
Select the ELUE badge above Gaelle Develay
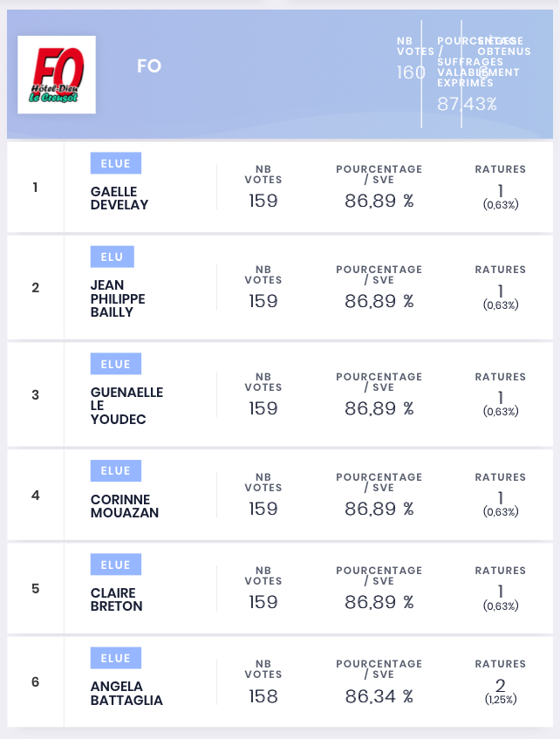(115, 163)
